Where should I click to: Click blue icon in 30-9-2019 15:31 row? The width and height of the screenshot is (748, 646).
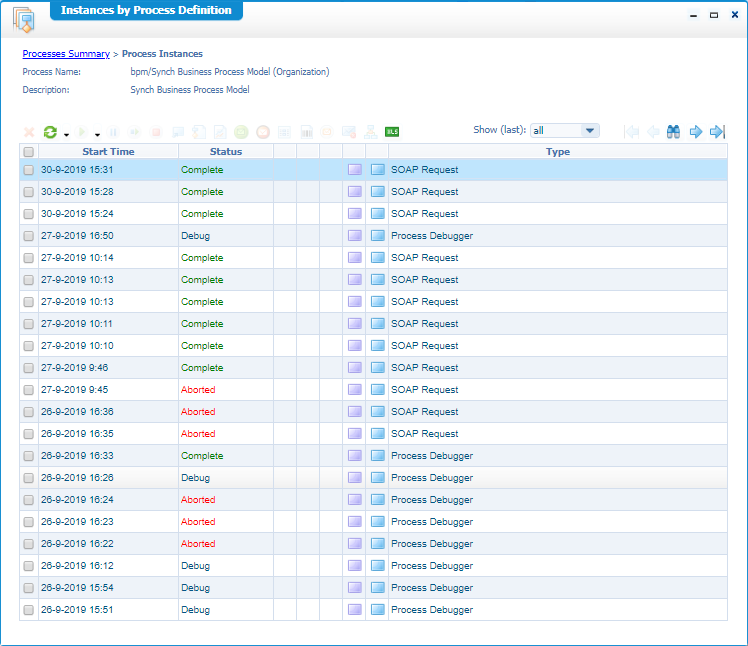coord(377,169)
